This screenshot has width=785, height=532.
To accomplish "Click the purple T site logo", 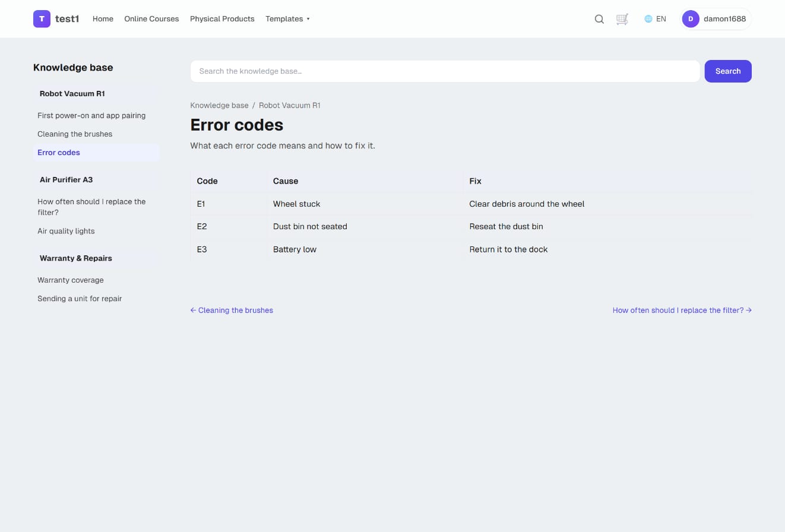I will [42, 19].
